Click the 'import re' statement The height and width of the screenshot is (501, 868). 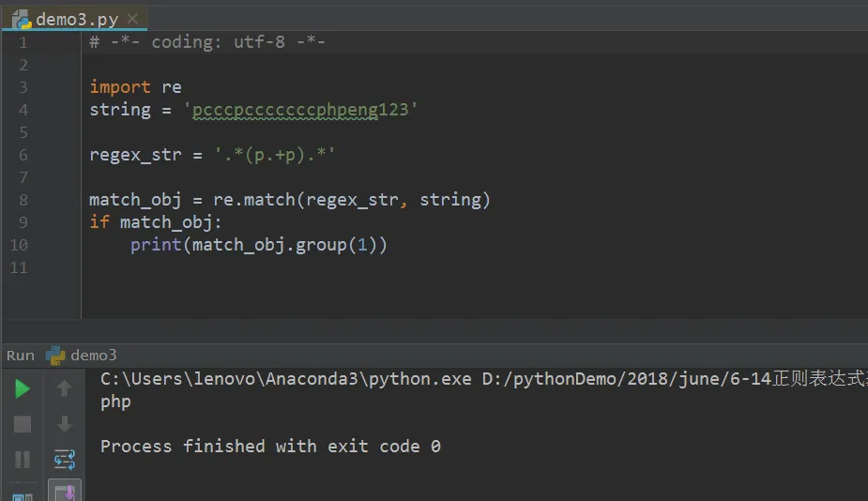(x=136, y=87)
